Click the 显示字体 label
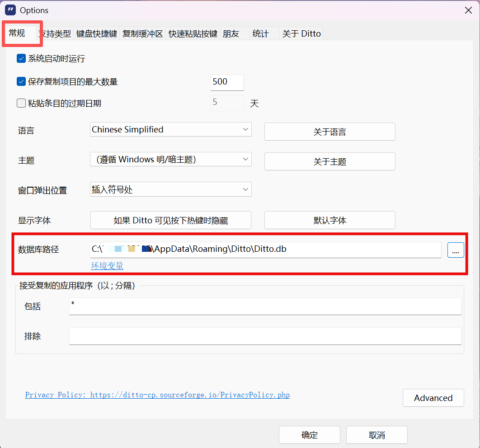480x448 pixels. point(34,221)
